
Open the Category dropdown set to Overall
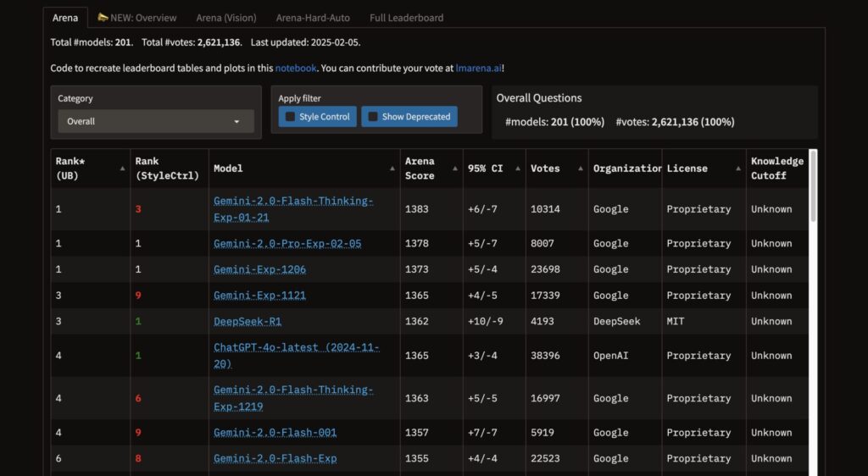156,121
